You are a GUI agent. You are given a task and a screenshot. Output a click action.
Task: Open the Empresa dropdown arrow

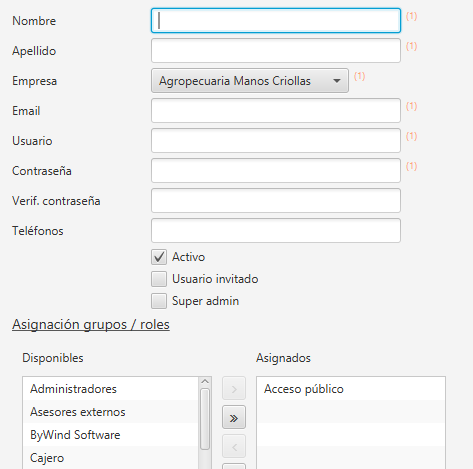click(x=337, y=81)
